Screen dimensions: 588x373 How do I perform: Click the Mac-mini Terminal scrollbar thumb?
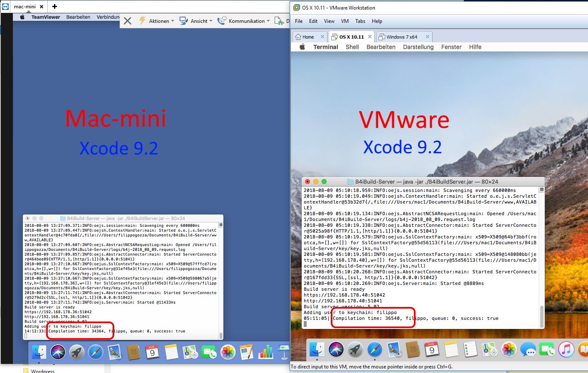221,335
